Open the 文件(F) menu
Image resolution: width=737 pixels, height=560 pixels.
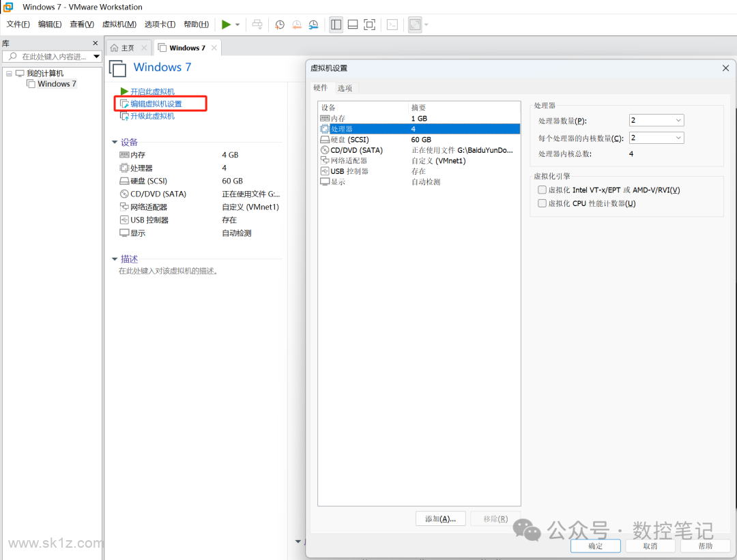[x=18, y=25]
